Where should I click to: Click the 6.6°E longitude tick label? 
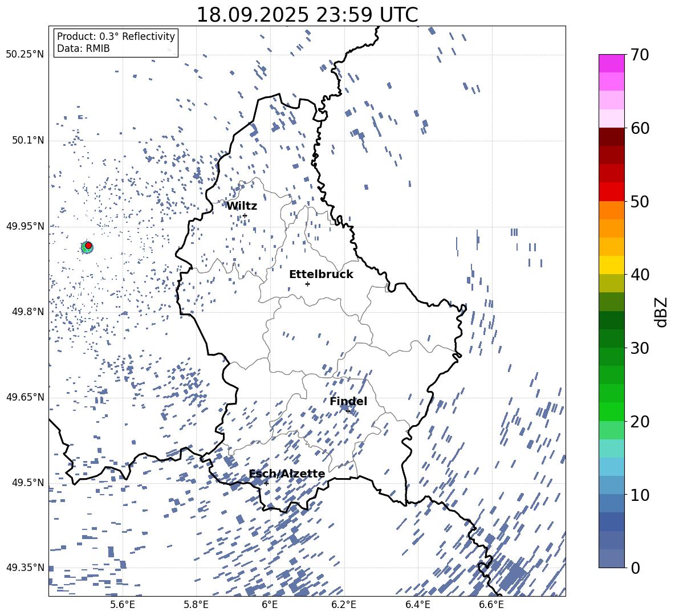491,605
